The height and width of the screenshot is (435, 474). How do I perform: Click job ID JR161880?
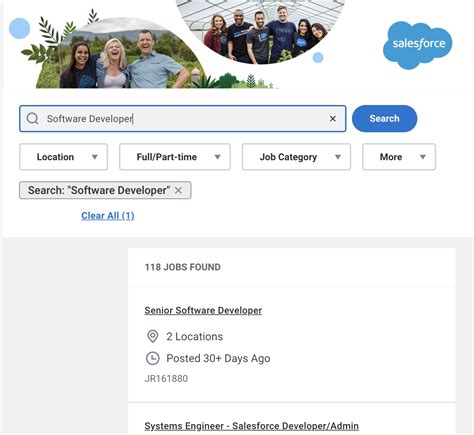click(x=166, y=379)
